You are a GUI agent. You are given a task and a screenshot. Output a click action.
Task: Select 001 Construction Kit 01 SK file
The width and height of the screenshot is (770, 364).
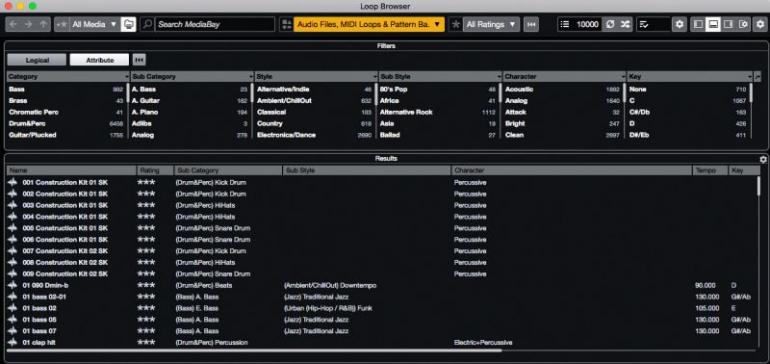(65, 182)
